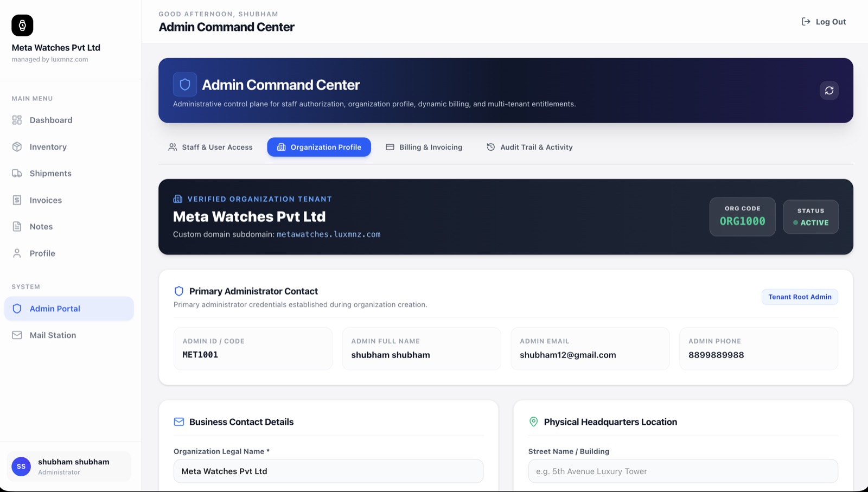Image resolution: width=868 pixels, height=492 pixels.
Task: Click the refresh icon in the banner
Action: tap(829, 91)
